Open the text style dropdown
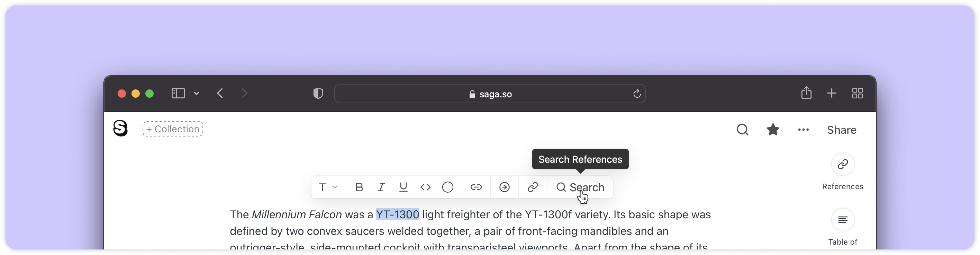 (328, 187)
